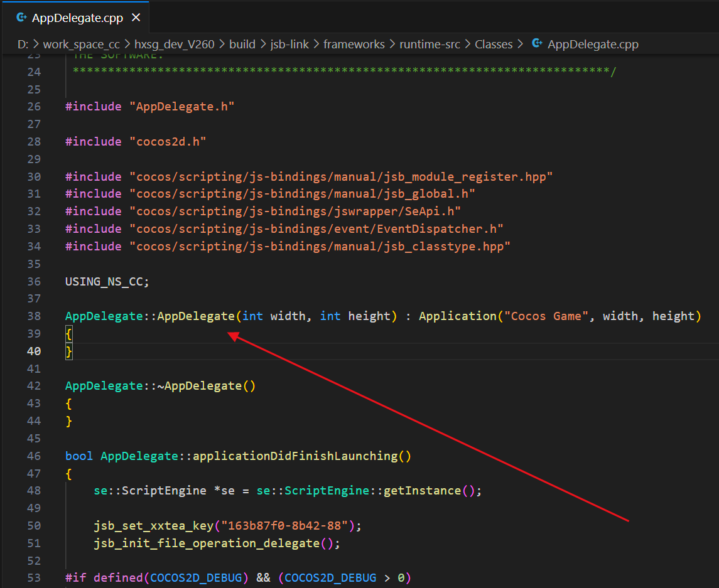Click the ~AppDelegate destructor name
The image size is (719, 588).
click(x=200, y=386)
